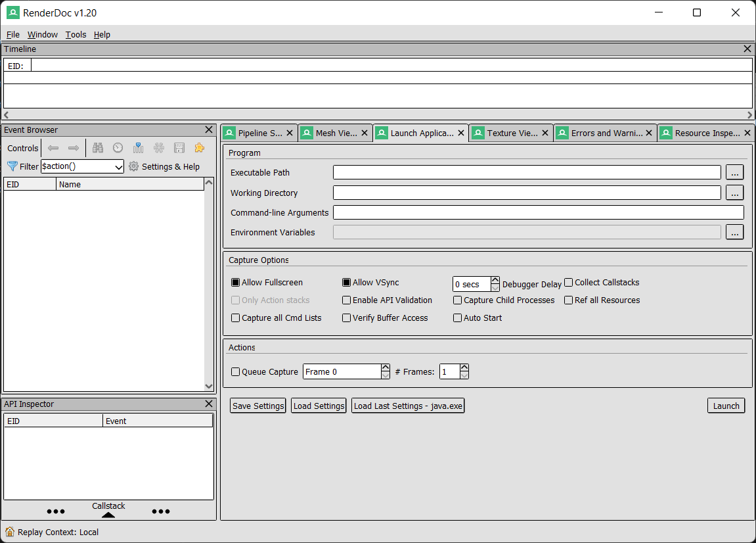Click the filter funnel icon
Image resolution: width=756 pixels, height=543 pixels.
click(12, 166)
